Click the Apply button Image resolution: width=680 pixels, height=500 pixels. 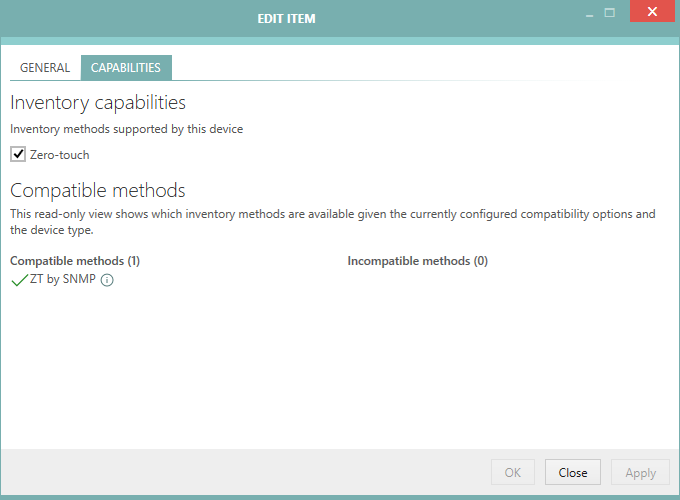[x=640, y=472]
